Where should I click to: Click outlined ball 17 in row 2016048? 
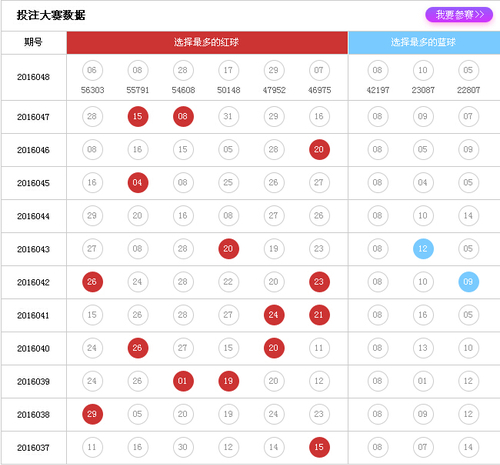tap(228, 70)
